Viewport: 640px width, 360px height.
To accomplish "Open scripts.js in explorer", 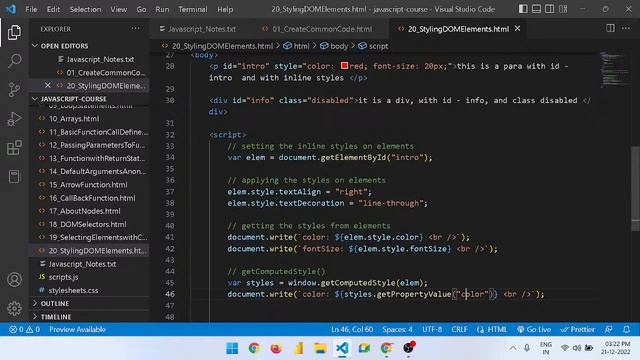I will pos(63,277).
